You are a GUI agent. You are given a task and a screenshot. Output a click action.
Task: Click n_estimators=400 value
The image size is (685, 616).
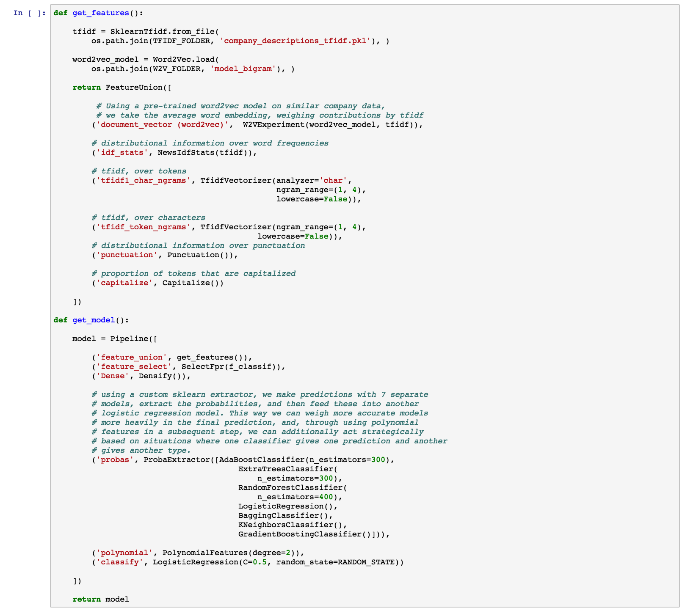pyautogui.click(x=295, y=497)
